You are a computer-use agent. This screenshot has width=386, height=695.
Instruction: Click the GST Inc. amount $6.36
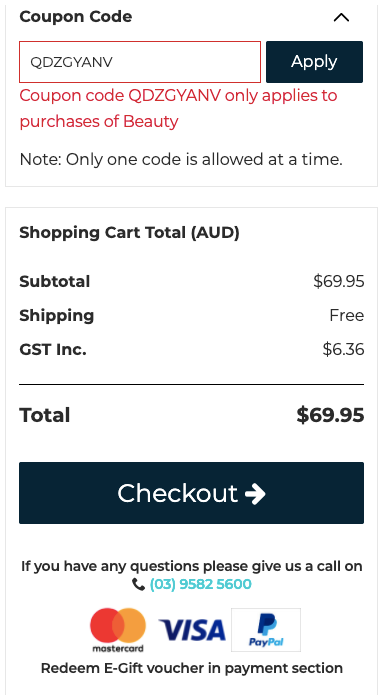pyautogui.click(x=343, y=349)
